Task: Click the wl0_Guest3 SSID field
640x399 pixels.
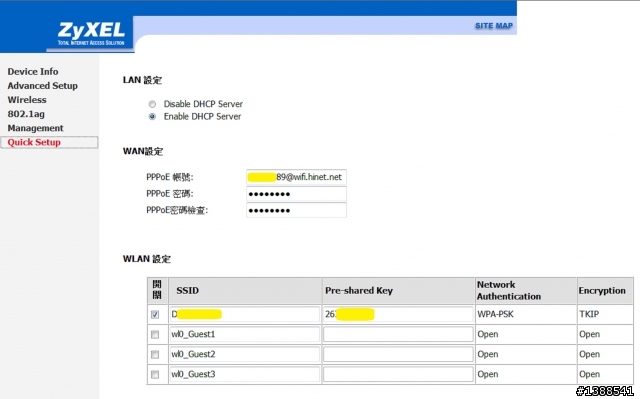Action: 244,374
